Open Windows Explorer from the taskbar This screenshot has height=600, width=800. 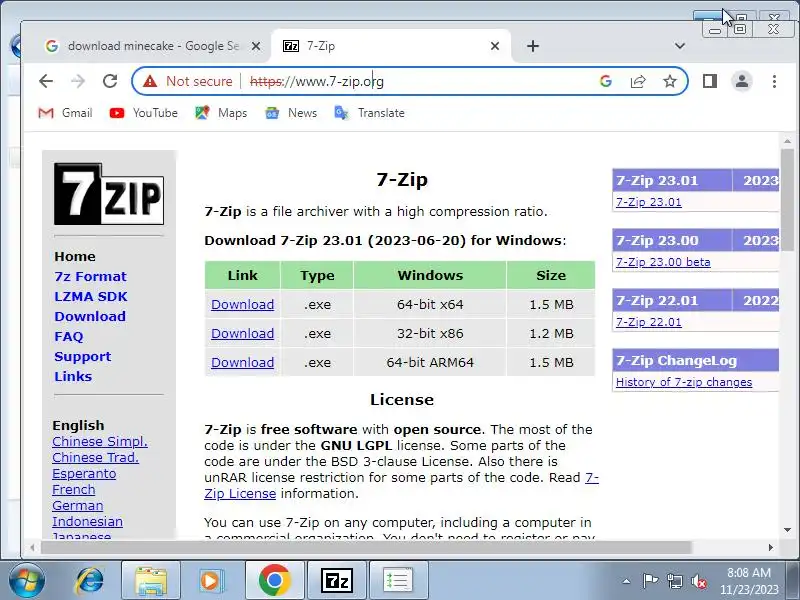pyautogui.click(x=151, y=581)
